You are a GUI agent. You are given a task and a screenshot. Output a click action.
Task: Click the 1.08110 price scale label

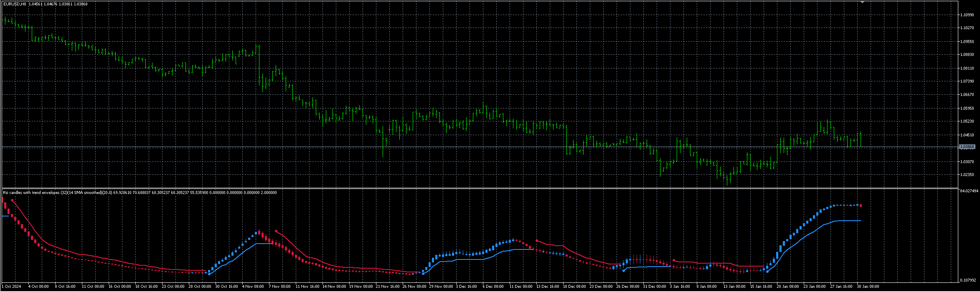click(967, 68)
